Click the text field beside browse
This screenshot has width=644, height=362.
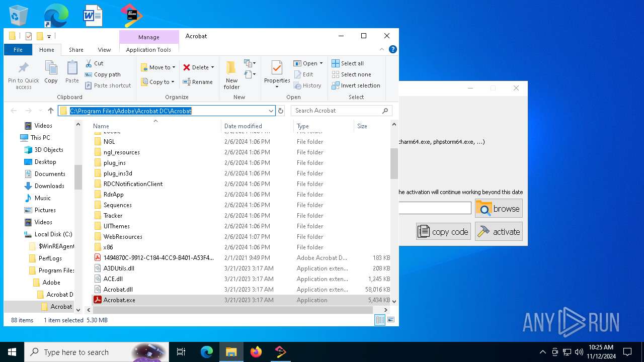(x=435, y=208)
